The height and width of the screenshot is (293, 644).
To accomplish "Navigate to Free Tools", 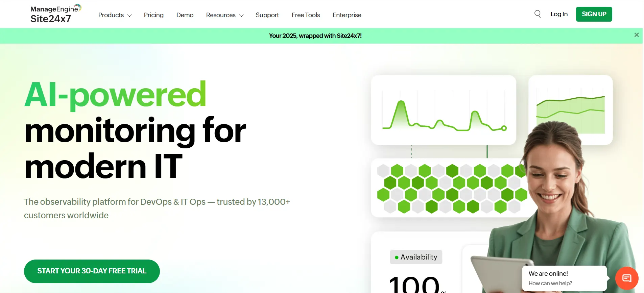I will (306, 15).
